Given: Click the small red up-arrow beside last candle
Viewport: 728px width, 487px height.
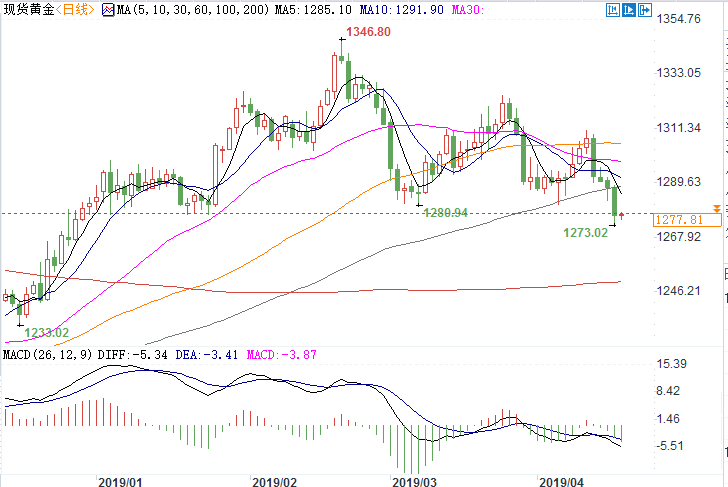Looking at the screenshot, I should (623, 214).
